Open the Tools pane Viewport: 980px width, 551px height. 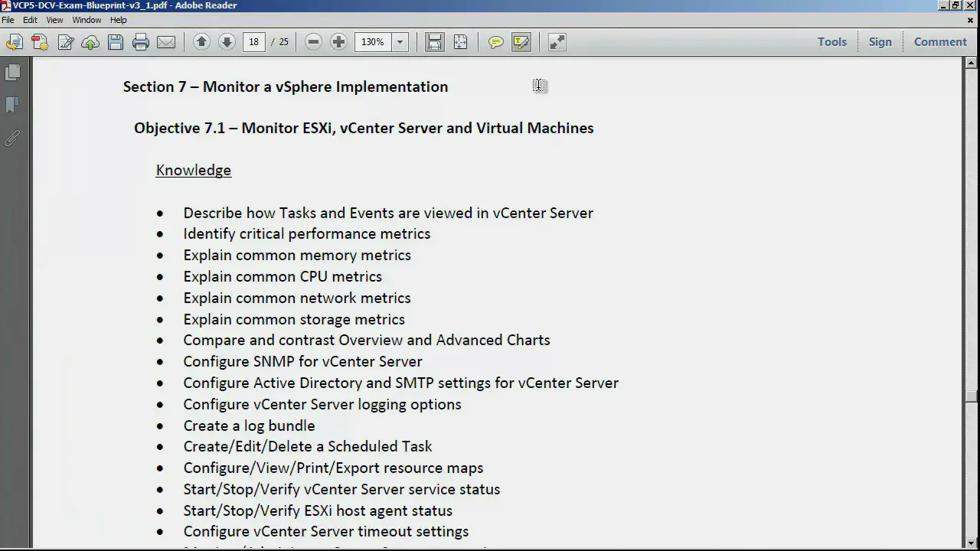coord(831,42)
